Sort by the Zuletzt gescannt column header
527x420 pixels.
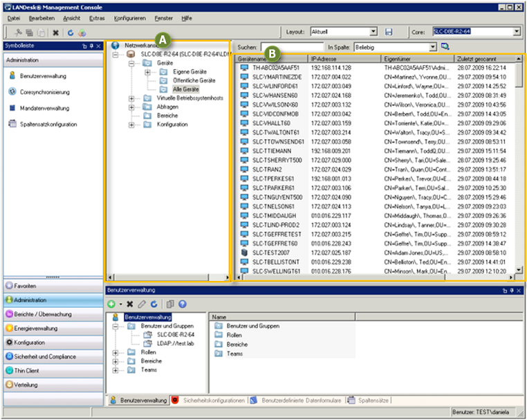click(484, 59)
